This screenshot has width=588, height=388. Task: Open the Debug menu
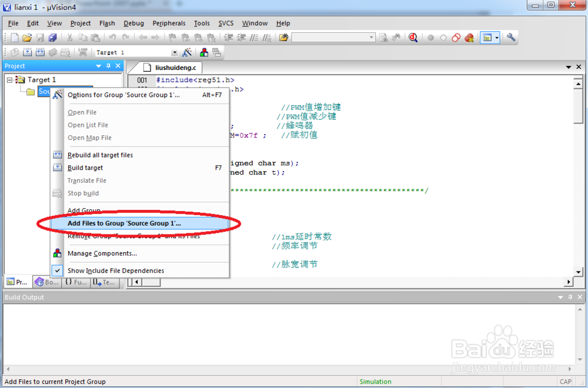click(134, 24)
